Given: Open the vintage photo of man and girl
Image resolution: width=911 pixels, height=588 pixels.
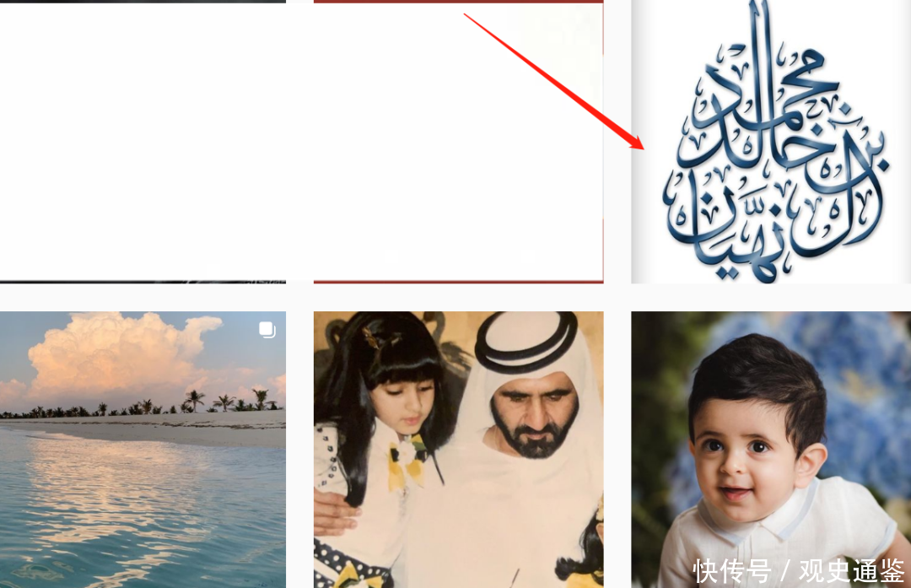Looking at the screenshot, I should (458, 450).
